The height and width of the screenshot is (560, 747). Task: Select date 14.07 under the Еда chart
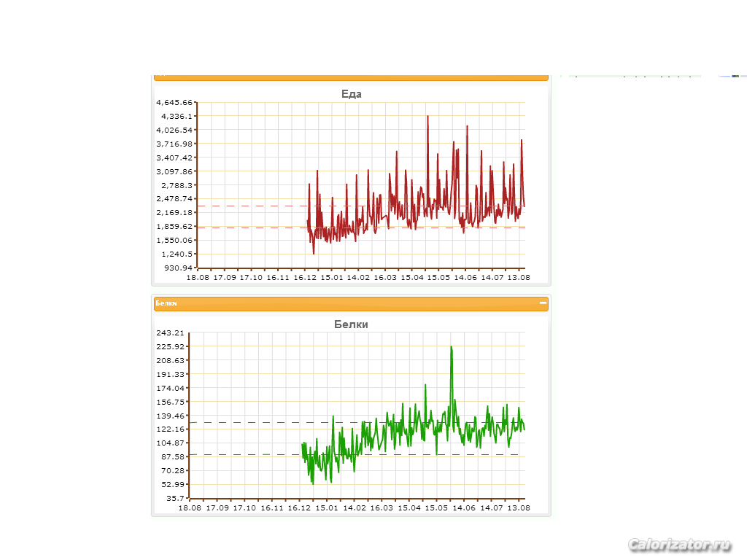pos(492,277)
